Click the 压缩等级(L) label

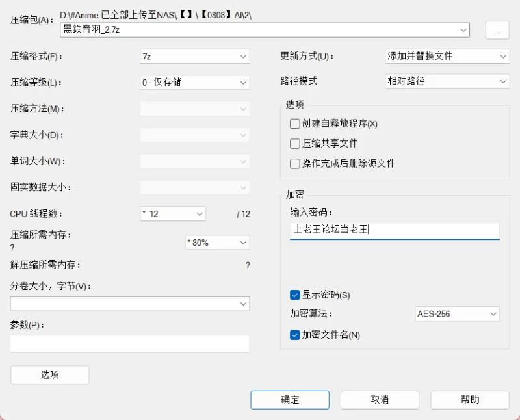coord(36,83)
